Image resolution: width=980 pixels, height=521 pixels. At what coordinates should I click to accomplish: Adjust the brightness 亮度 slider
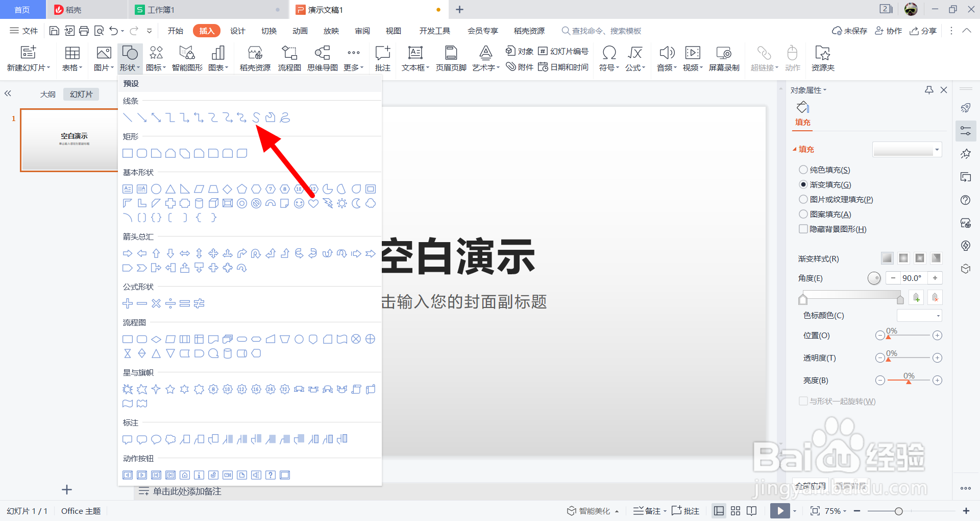tap(909, 381)
